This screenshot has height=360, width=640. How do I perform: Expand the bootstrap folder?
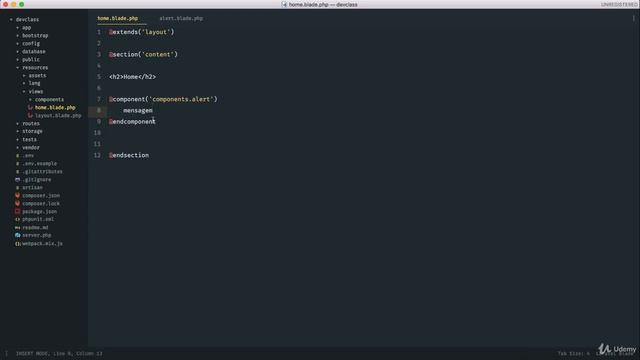point(18,36)
